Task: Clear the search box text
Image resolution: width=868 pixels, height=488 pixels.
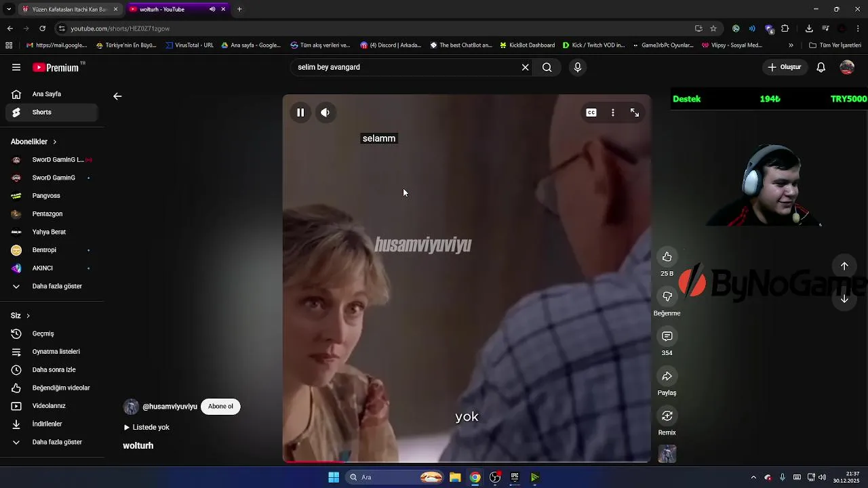Action: point(525,67)
